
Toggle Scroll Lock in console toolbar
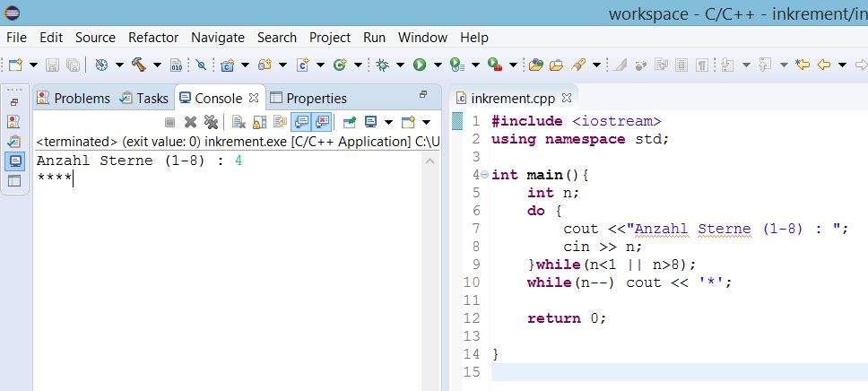(x=259, y=122)
